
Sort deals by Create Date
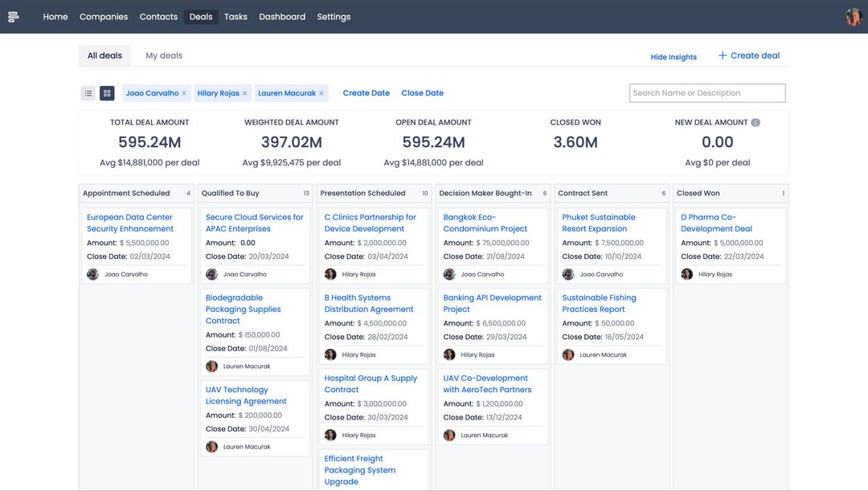366,92
